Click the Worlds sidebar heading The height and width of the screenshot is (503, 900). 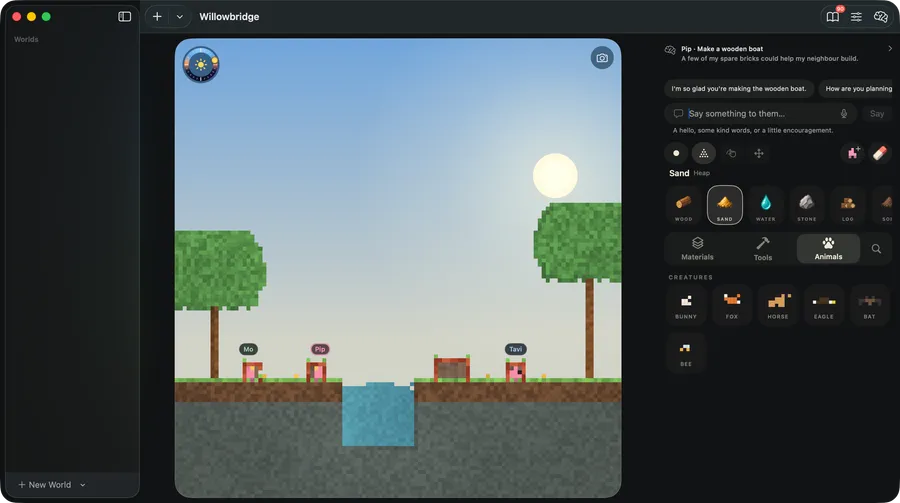pos(26,39)
